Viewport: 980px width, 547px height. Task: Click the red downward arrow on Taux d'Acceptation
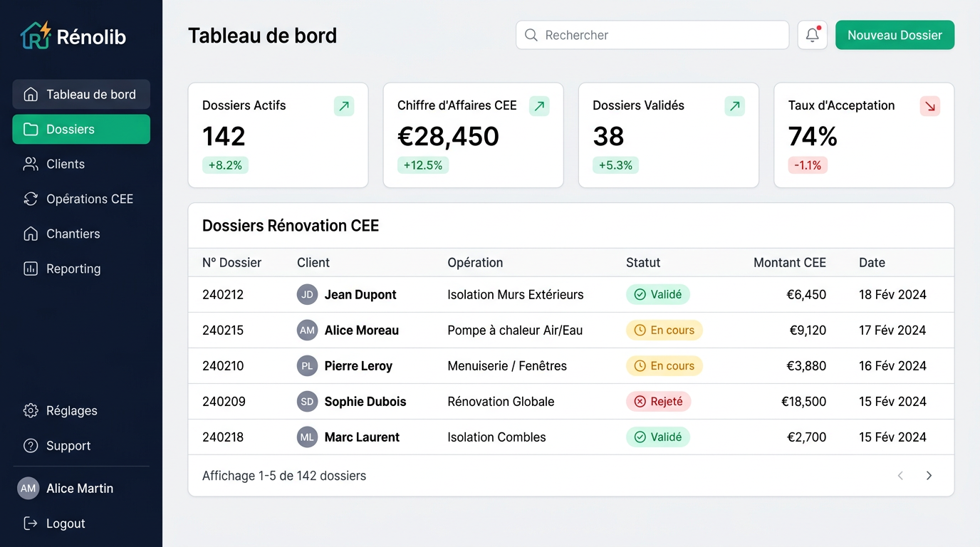pyautogui.click(x=929, y=106)
